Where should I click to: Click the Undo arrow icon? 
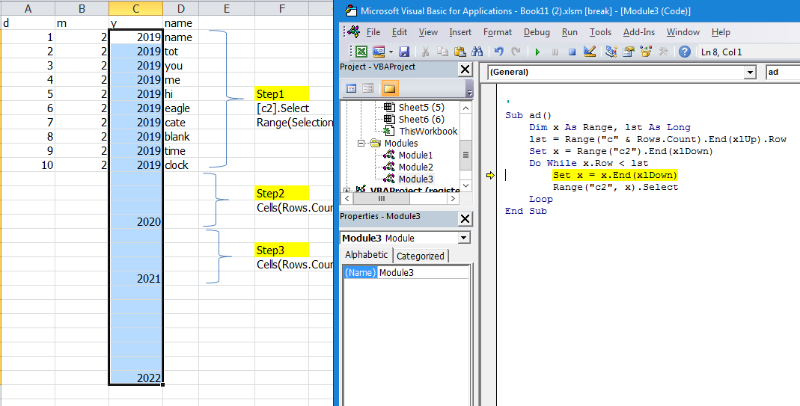tap(499, 50)
